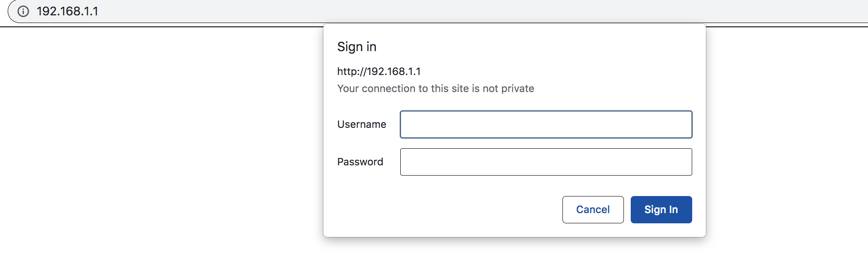The image size is (868, 254).
Task: Click the blank white page beside the dialog
Action: [162, 141]
